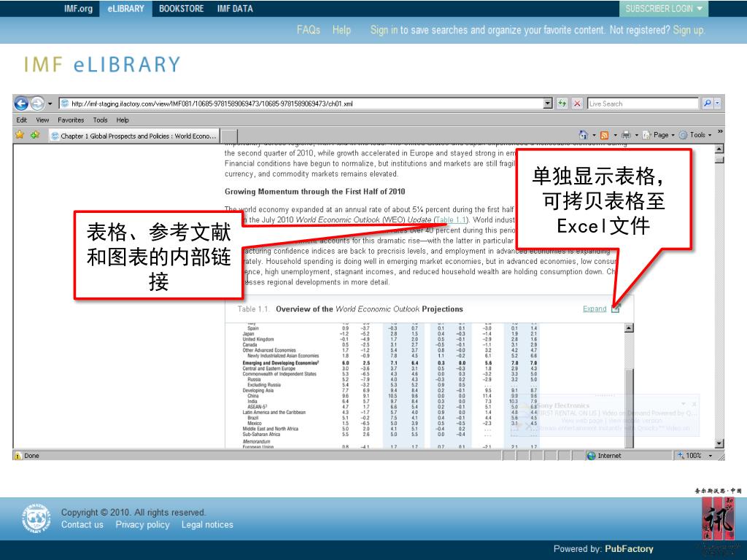Click the page scrollbar down arrow
This screenshot has height=560, width=747.
tap(719, 443)
